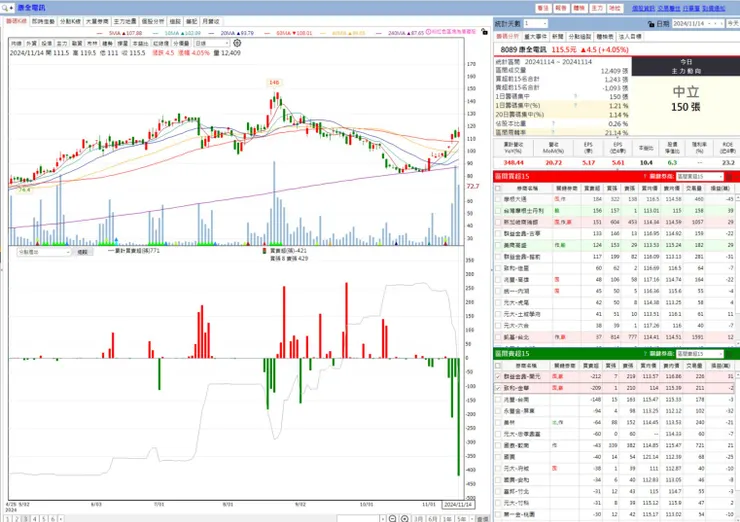Viewport: 740px width, 522px height.
Task: Uncheck the -212 net-sell row checkbox
Action: (x=498, y=377)
